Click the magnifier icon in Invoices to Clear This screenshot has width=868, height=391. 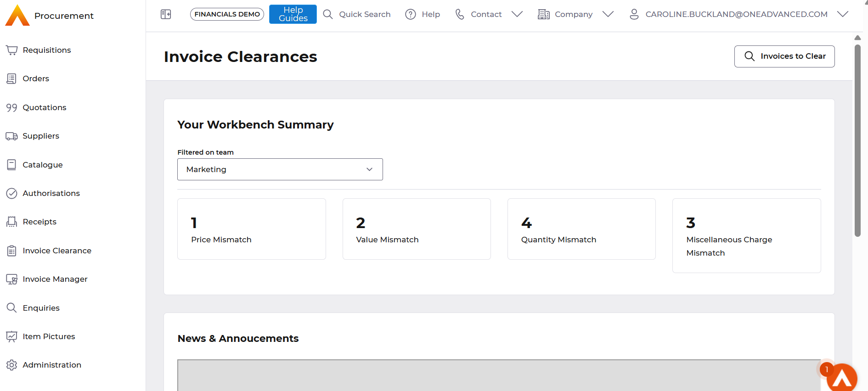(x=750, y=56)
